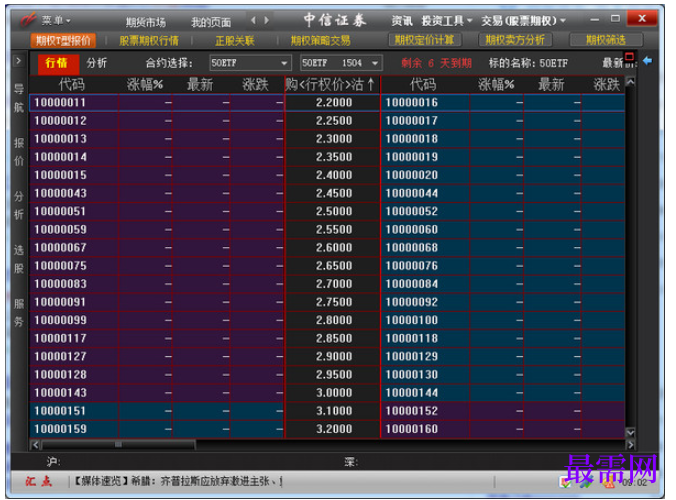Select put contract 10000160

(412, 429)
